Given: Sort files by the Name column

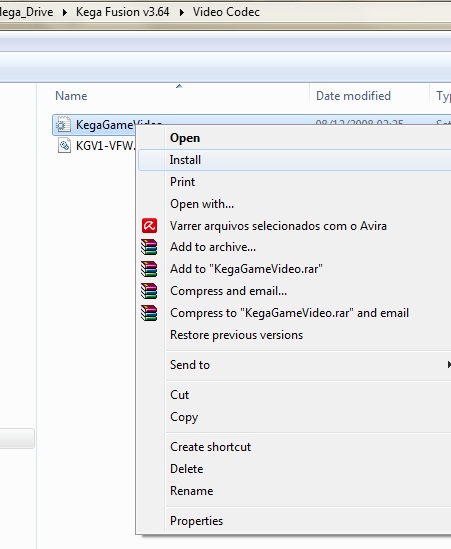Looking at the screenshot, I should pos(71,96).
